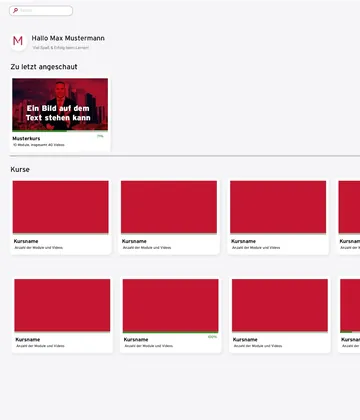Open the first course card in upper Kurse row
Image resolution: width=360 pixels, height=420 pixels.
pyautogui.click(x=61, y=217)
